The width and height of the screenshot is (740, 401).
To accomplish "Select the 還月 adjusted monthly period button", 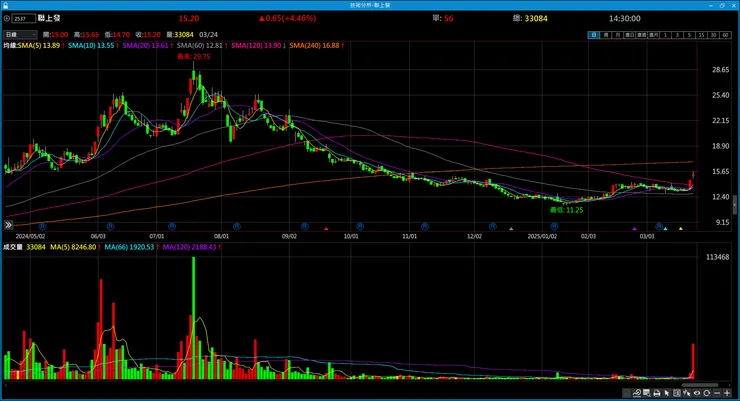I will coord(654,35).
